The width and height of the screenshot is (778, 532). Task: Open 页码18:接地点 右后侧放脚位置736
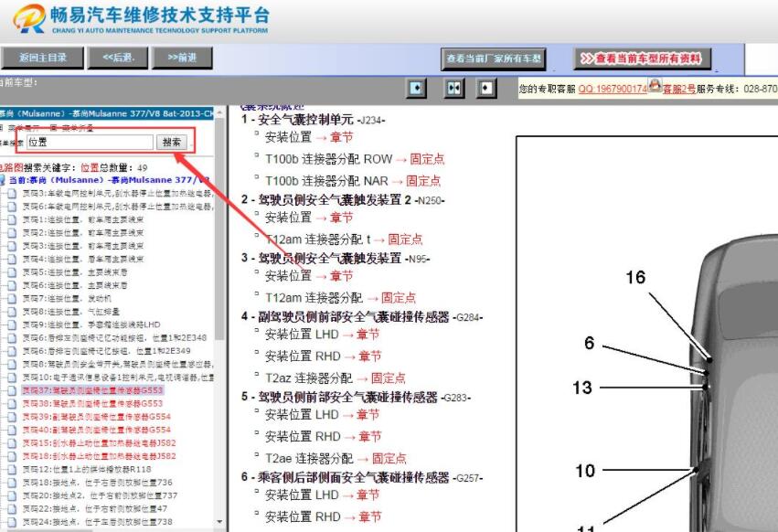[x=97, y=483]
